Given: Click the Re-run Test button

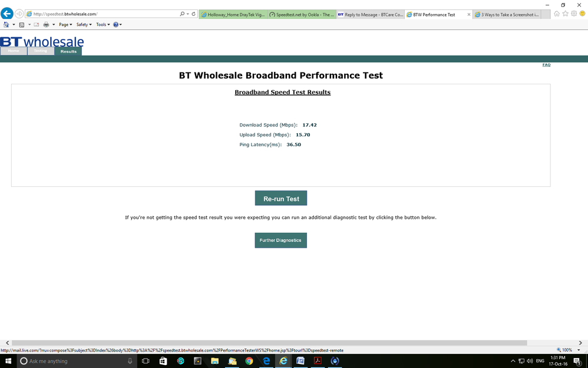Looking at the screenshot, I should (x=281, y=198).
